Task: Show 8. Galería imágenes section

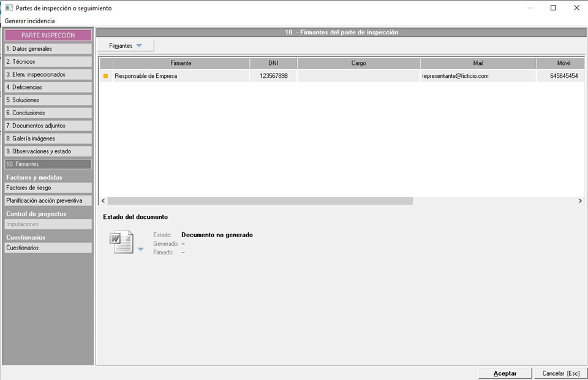Action: point(48,139)
